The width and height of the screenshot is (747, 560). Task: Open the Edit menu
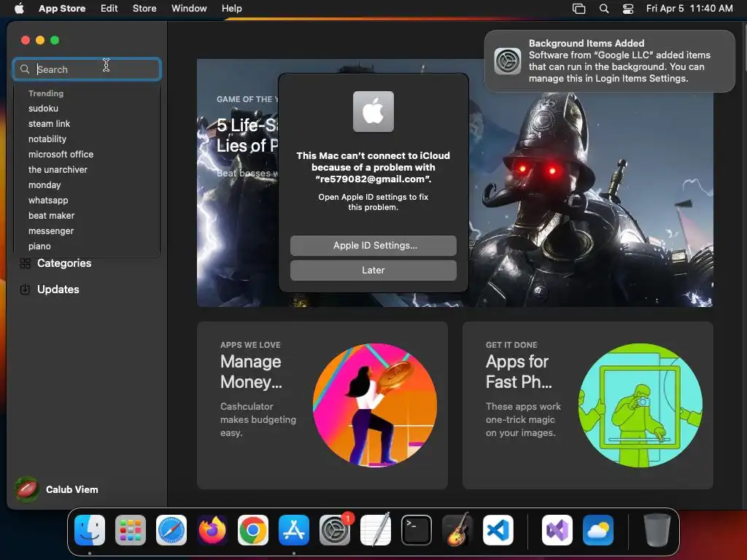coord(109,8)
